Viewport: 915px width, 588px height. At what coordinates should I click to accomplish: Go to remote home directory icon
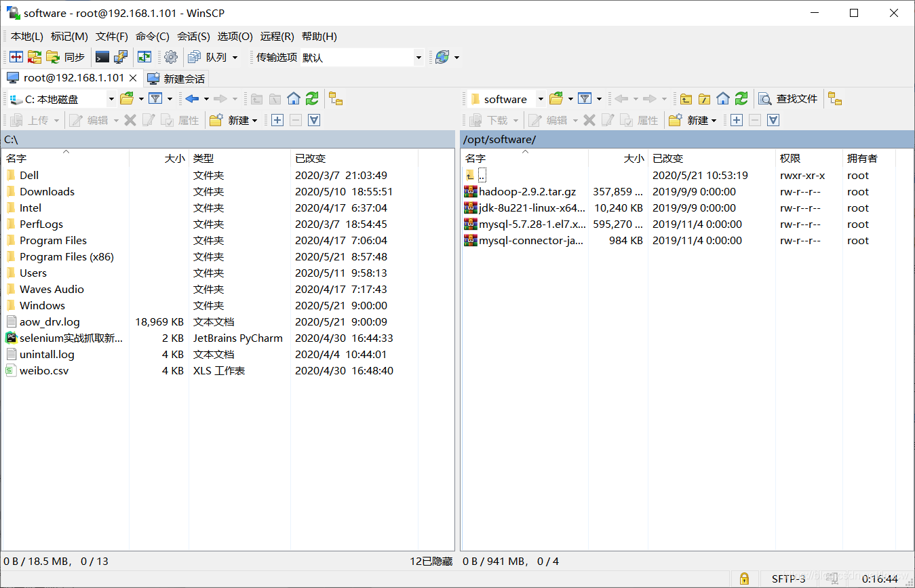click(723, 99)
